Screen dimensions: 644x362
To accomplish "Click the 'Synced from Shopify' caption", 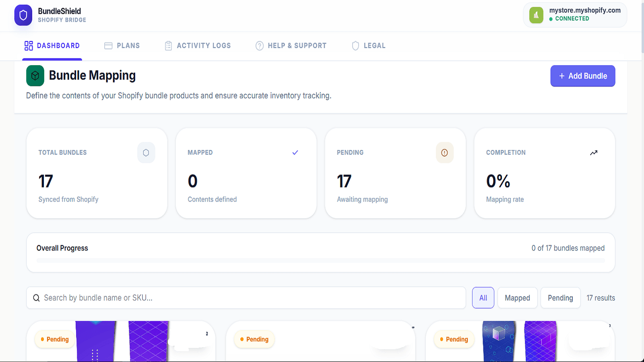I will [68, 200].
